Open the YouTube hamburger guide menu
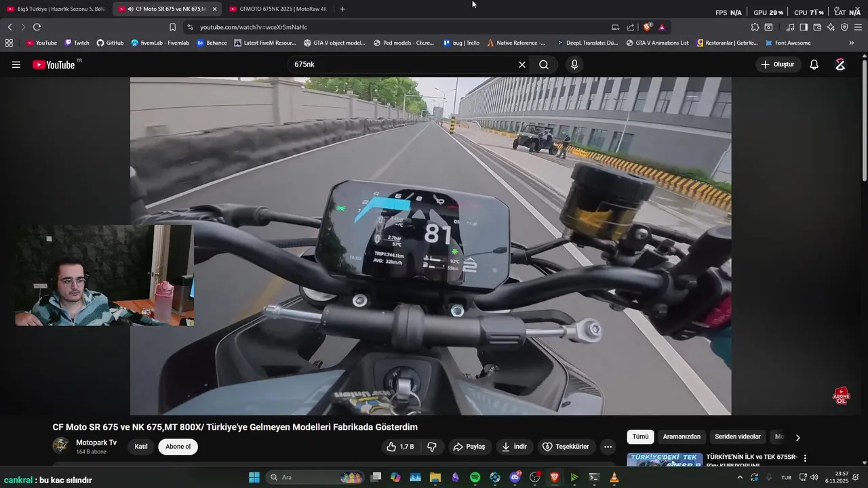The height and width of the screenshot is (488, 868). tap(16, 65)
